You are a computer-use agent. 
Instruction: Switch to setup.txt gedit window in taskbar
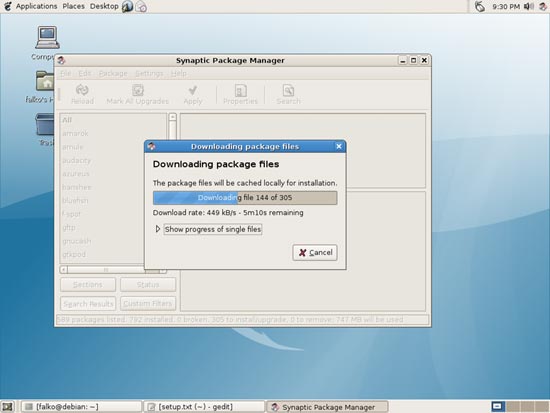[x=204, y=407]
